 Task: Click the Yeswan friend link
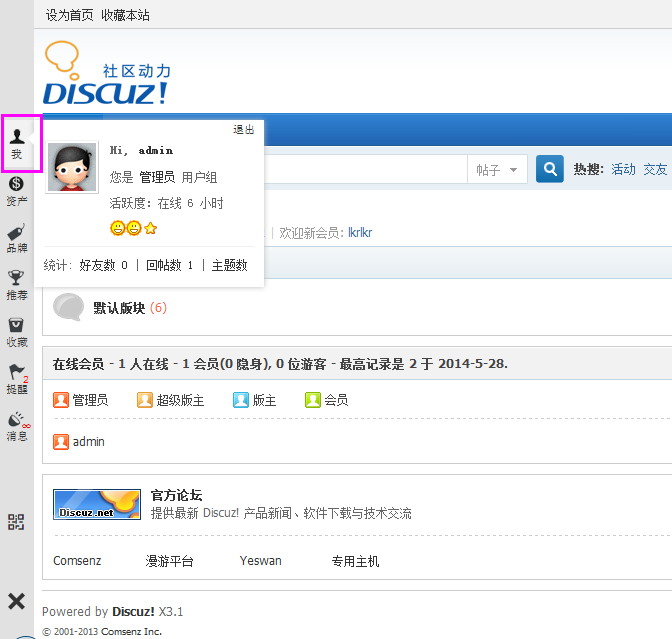pyautogui.click(x=261, y=561)
